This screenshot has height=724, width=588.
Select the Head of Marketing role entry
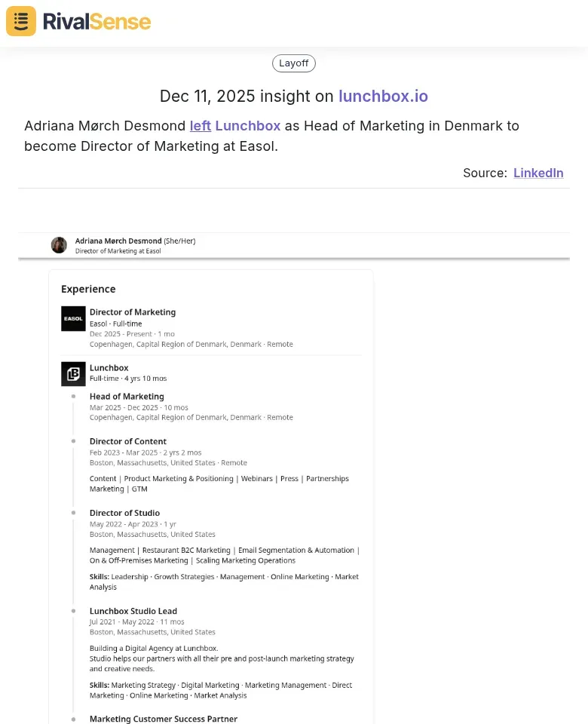[127, 397]
